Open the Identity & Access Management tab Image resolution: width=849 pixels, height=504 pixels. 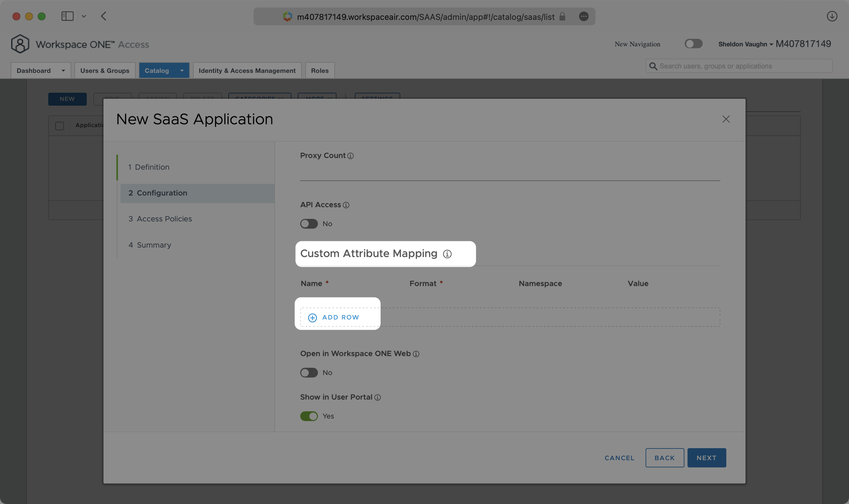[x=247, y=71]
